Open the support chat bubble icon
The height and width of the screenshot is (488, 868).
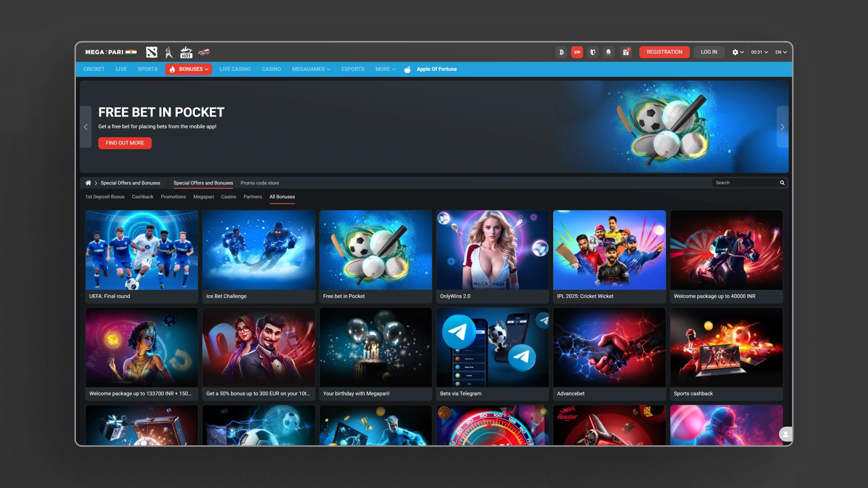tap(786, 434)
